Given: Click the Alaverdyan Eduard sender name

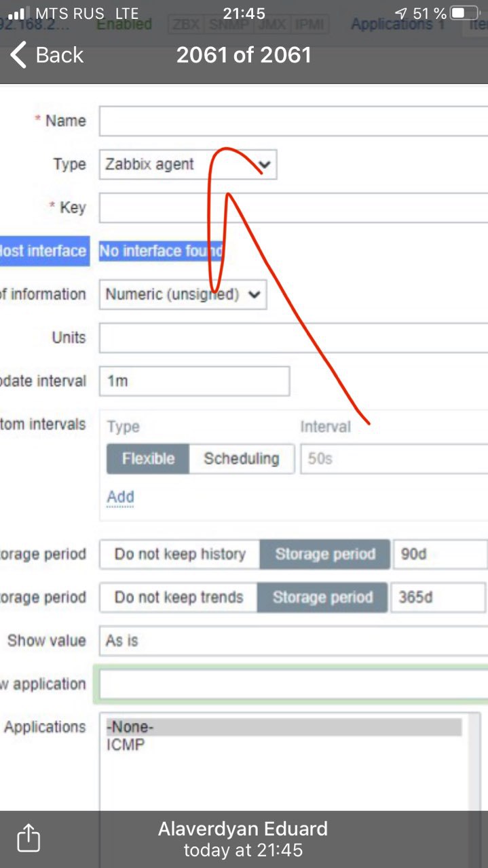Looking at the screenshot, I should (x=243, y=829).
